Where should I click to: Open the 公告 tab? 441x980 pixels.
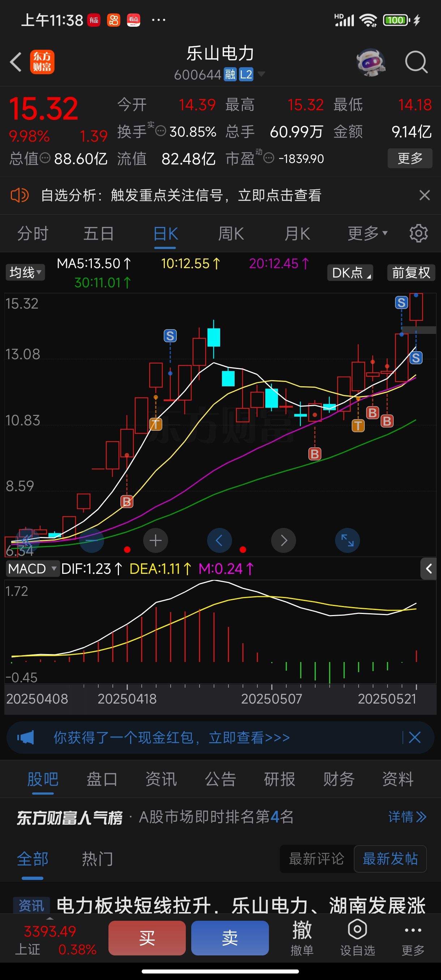tap(221, 779)
